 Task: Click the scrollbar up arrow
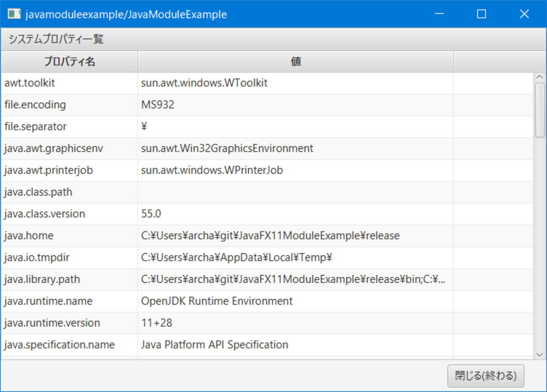point(539,77)
